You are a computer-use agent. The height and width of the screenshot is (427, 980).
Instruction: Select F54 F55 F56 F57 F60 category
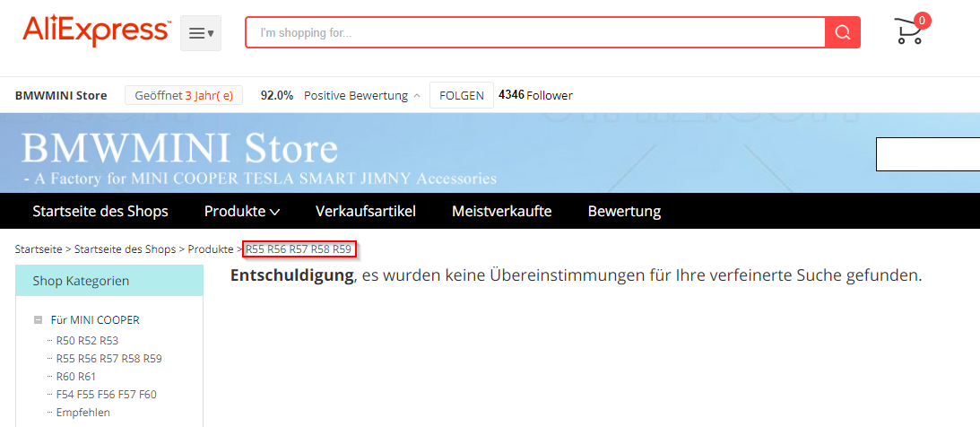pyautogui.click(x=106, y=395)
